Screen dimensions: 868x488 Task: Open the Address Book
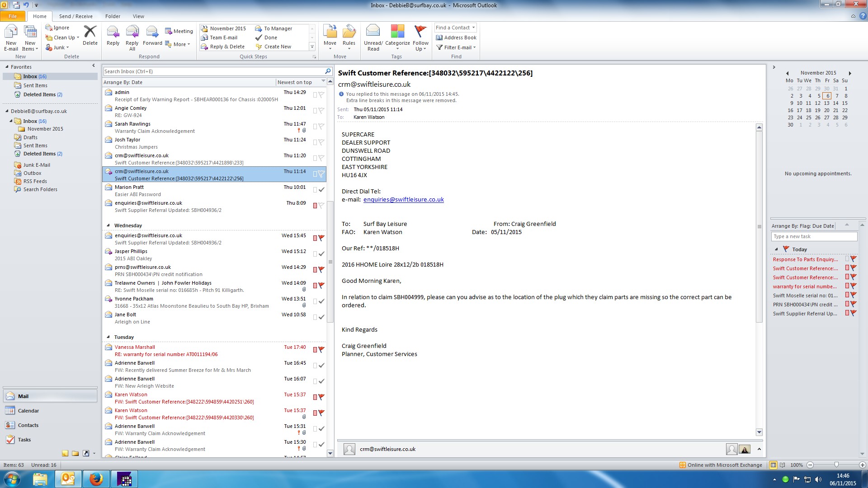(x=456, y=38)
